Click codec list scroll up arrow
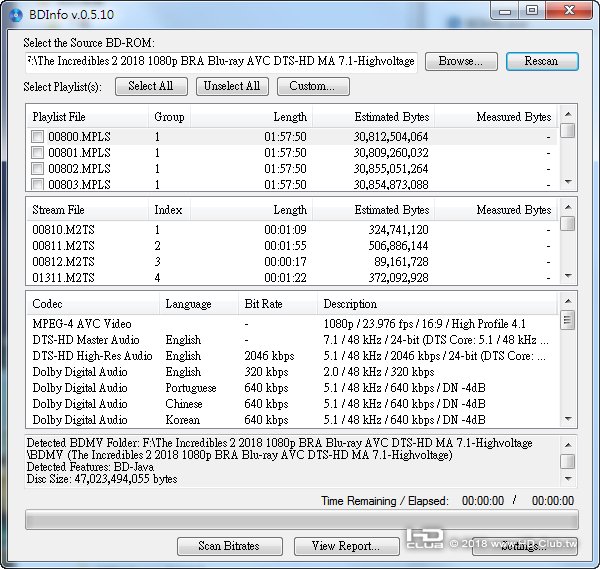Viewport: 600px width, 569px height. (568, 301)
